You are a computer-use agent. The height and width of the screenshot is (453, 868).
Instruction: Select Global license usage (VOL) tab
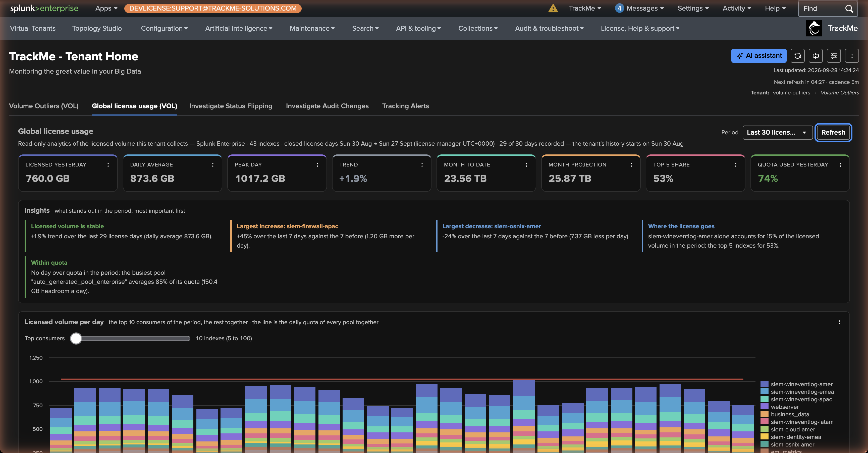134,106
